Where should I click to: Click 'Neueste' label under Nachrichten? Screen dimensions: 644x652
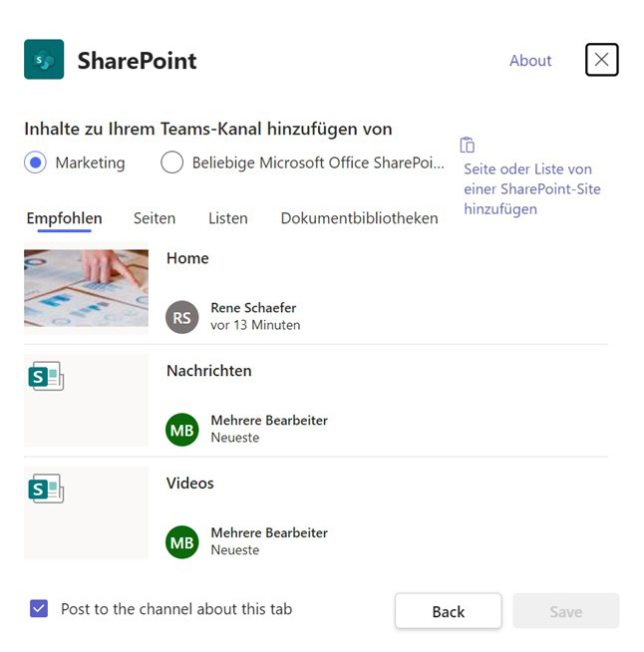click(235, 438)
